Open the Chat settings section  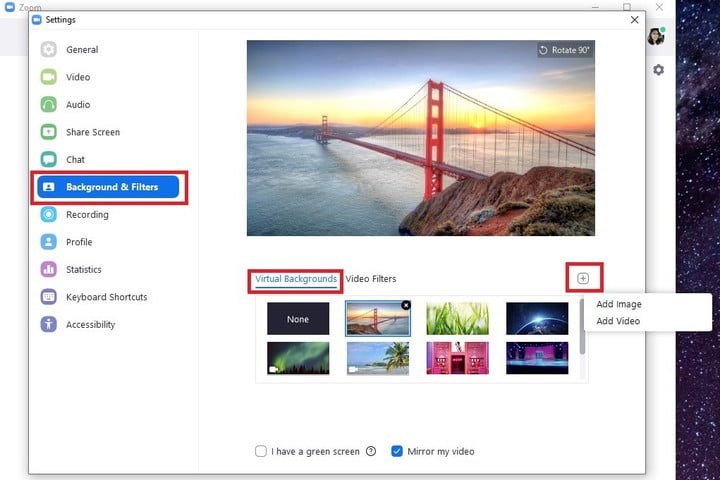click(75, 160)
